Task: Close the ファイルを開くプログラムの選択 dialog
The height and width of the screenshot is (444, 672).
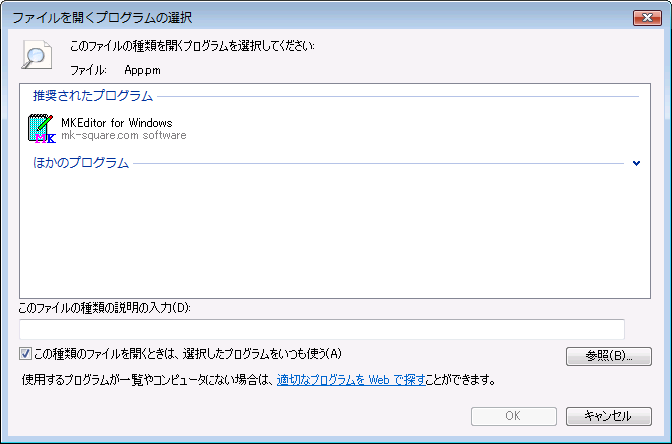Action: click(647, 18)
